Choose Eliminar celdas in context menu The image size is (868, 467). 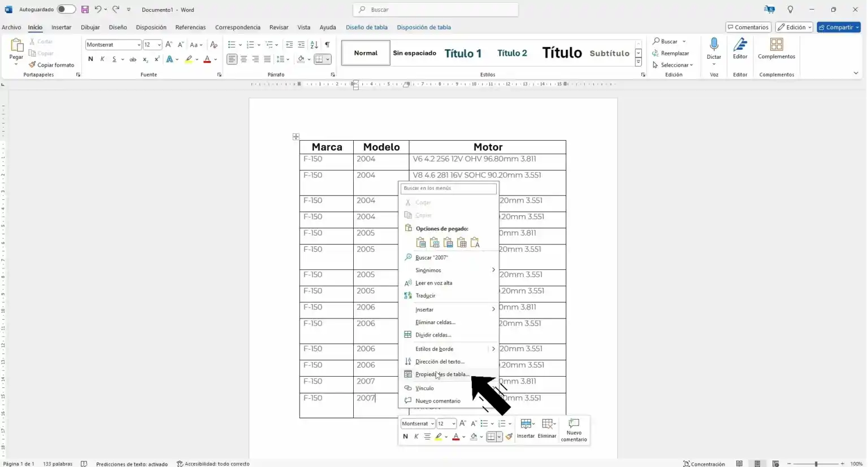tap(449, 322)
